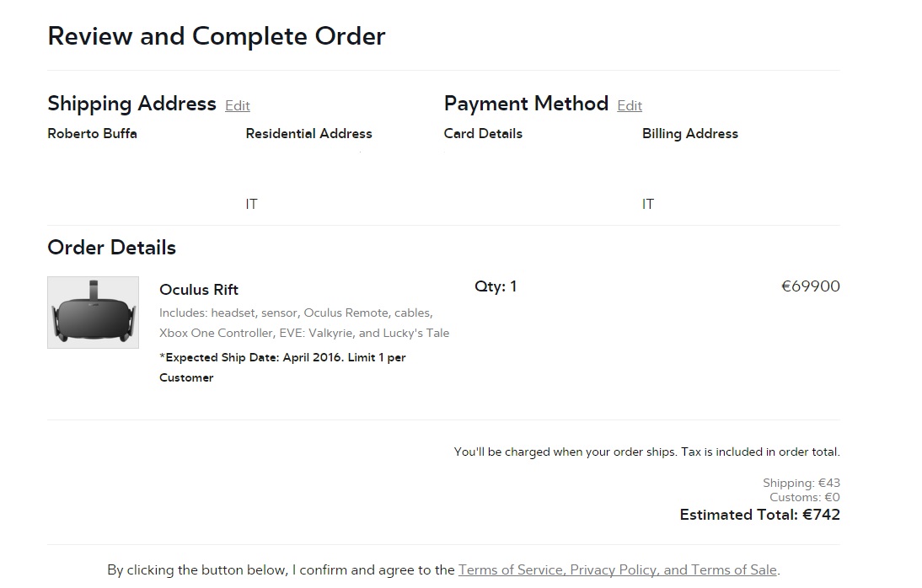Viewport: 922px width, 588px height.
Task: Click the Estimated Total €742 text
Action: 759,515
